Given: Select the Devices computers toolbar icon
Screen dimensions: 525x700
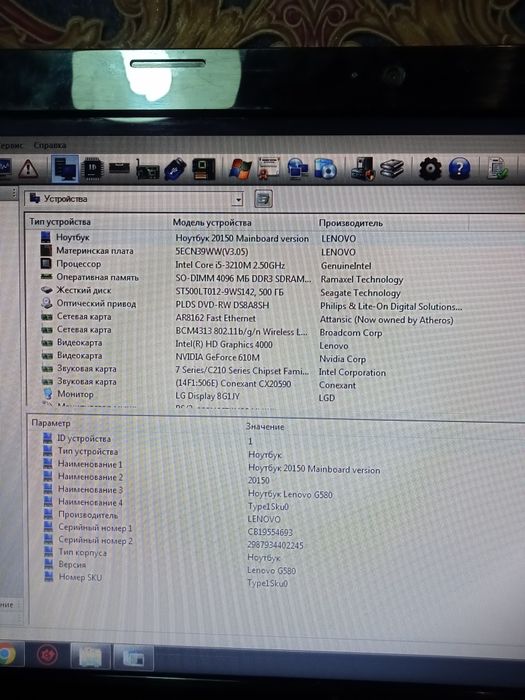Looking at the screenshot, I should (x=65, y=169).
